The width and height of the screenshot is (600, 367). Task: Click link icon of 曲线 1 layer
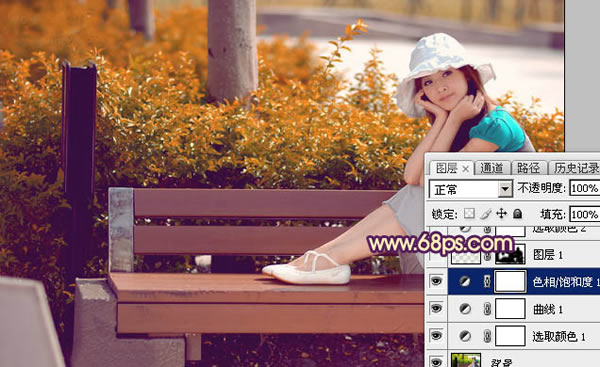[x=487, y=309]
